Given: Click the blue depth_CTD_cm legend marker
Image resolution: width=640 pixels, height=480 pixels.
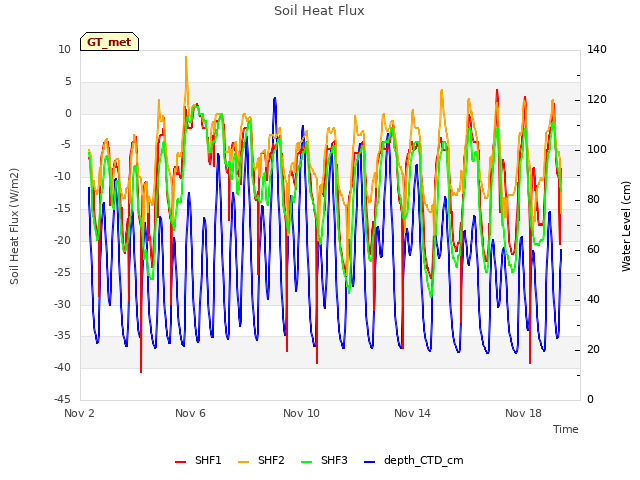Looking at the screenshot, I should tap(369, 462).
